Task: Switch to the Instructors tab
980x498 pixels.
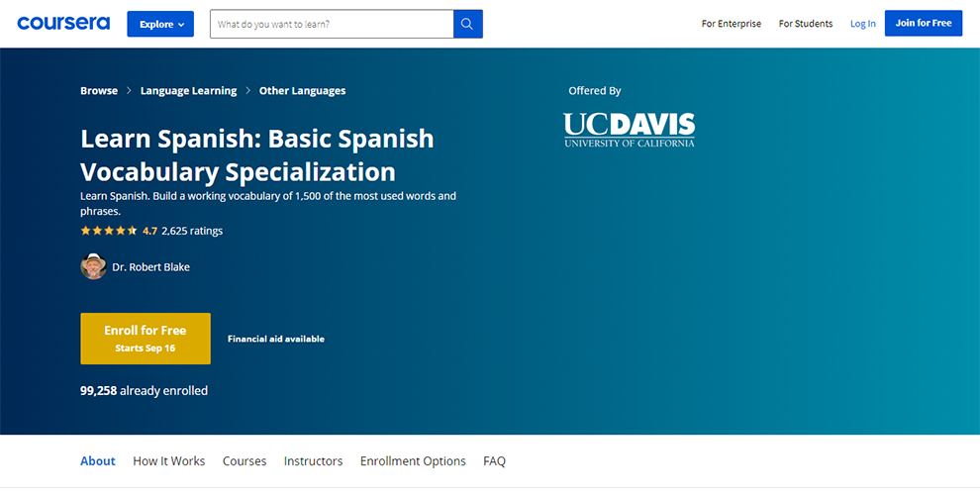Action: 313,461
